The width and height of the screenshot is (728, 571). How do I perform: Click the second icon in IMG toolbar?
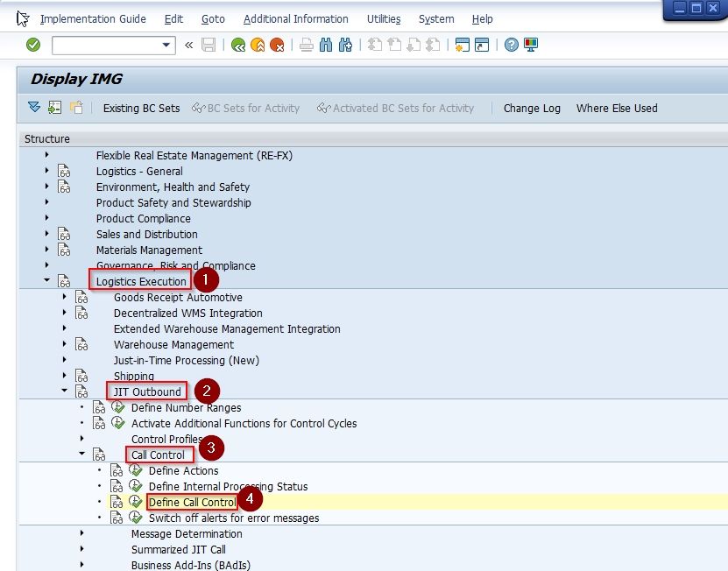[55, 108]
